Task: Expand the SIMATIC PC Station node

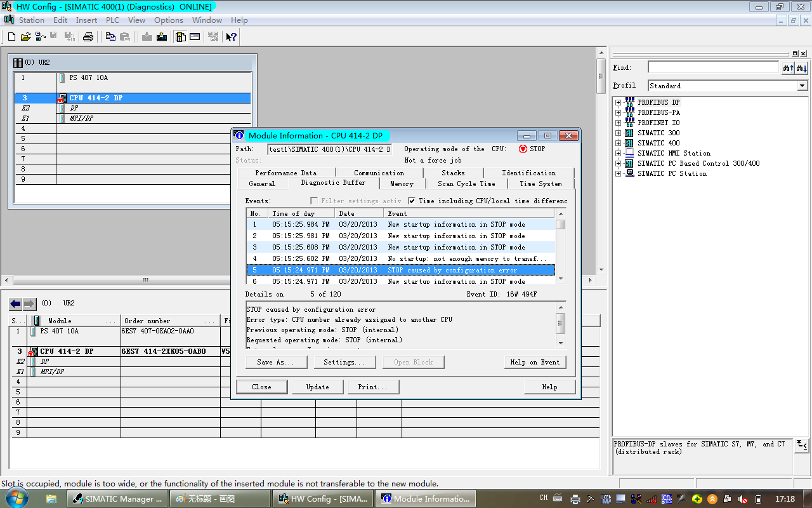Action: [618, 173]
